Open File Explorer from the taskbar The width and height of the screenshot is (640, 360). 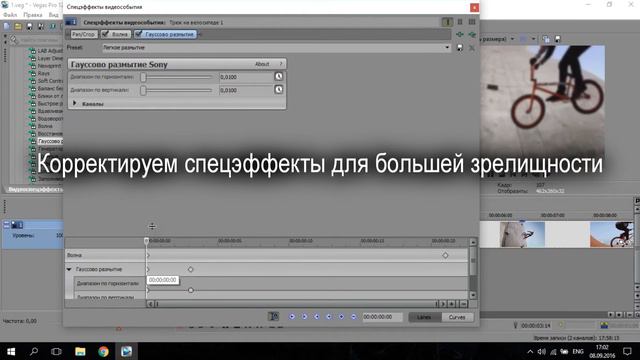click(x=80, y=351)
